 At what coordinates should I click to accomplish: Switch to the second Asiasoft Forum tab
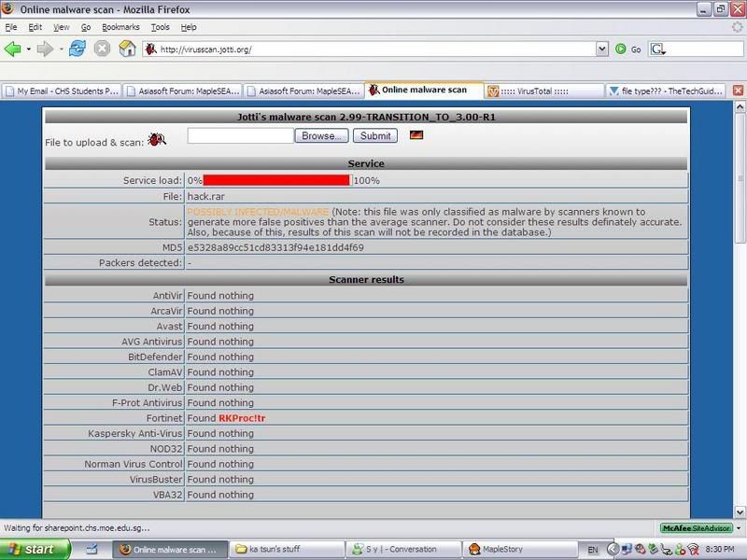click(303, 91)
